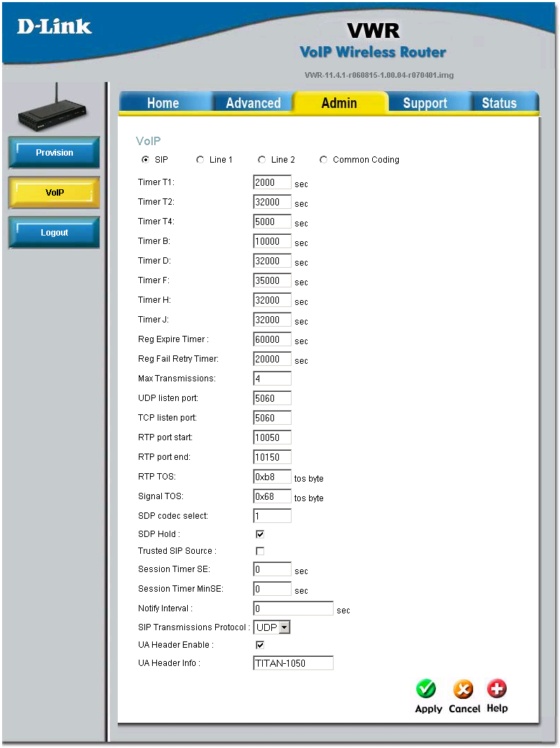Viewport: 560px width, 748px height.
Task: Focus the Notify Interval input field
Action: [293, 608]
